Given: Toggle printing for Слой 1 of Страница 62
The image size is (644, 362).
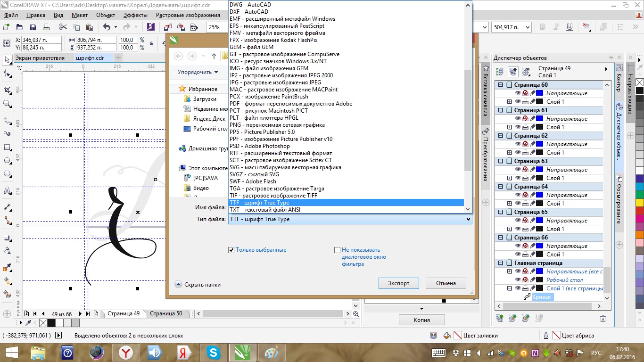Looking at the screenshot, I should (x=525, y=153).
